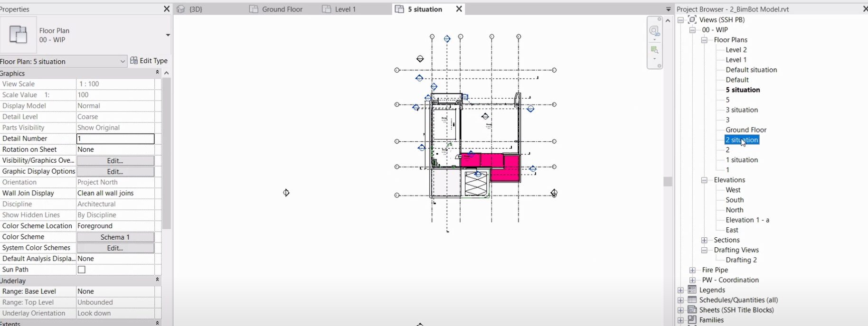The height and width of the screenshot is (326, 868).
Task: Select Ground Floor in Project Browser tree
Action: click(x=746, y=130)
